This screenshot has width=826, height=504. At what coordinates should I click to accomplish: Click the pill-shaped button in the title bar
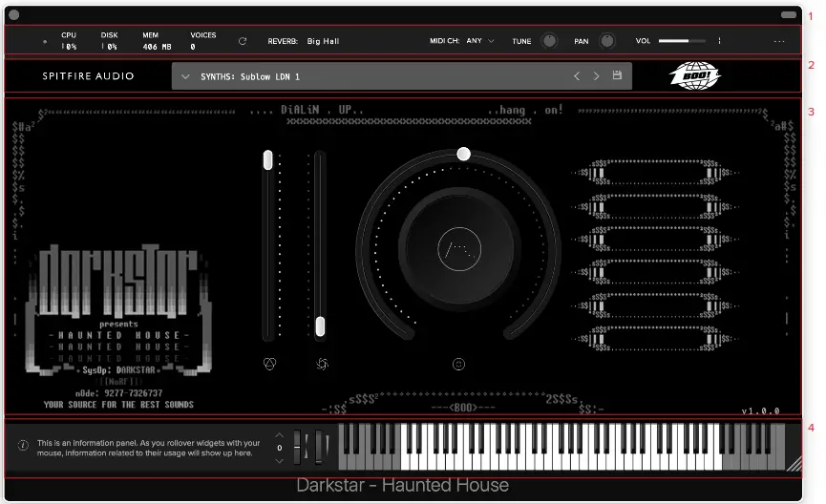click(x=789, y=14)
